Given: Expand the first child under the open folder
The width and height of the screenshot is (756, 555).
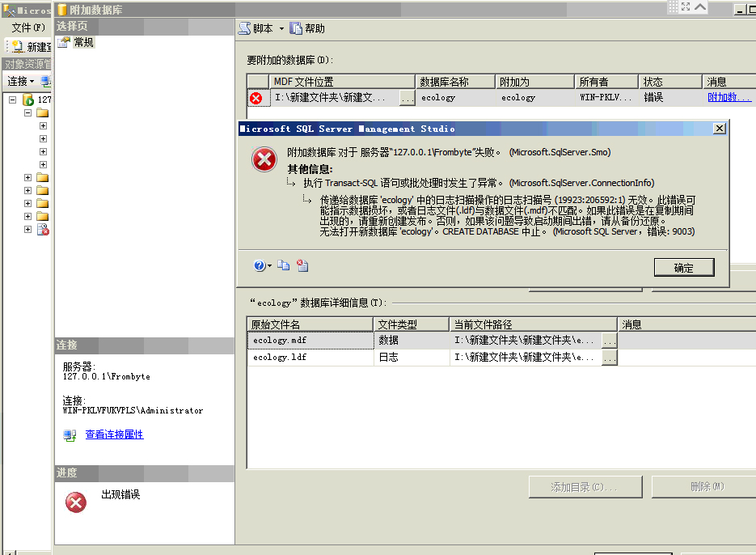Looking at the screenshot, I should 43,126.
